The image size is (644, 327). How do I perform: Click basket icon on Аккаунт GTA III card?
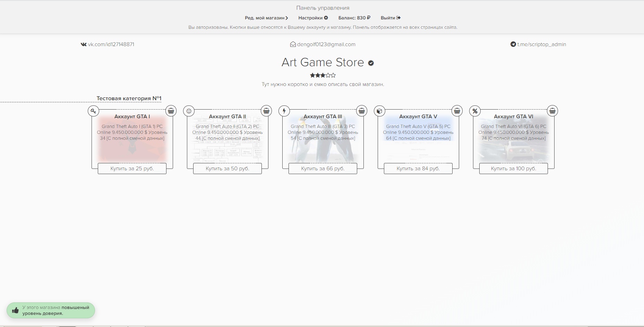362,111
